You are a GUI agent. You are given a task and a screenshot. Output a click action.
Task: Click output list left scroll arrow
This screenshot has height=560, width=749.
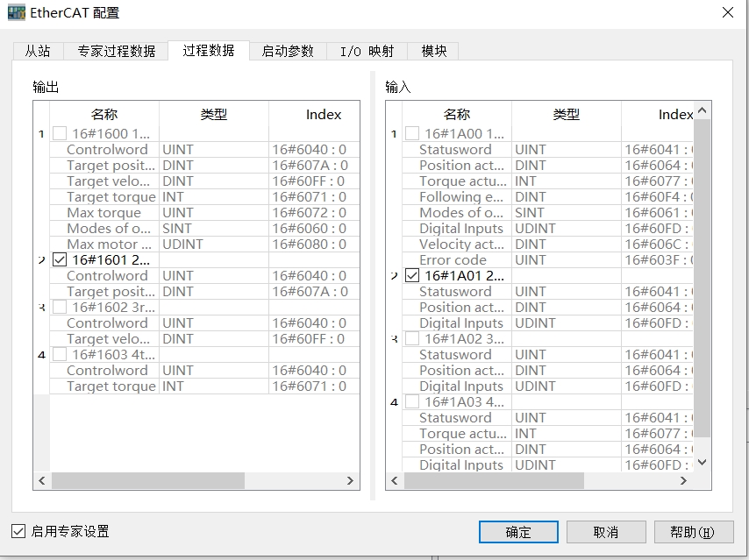[41, 480]
